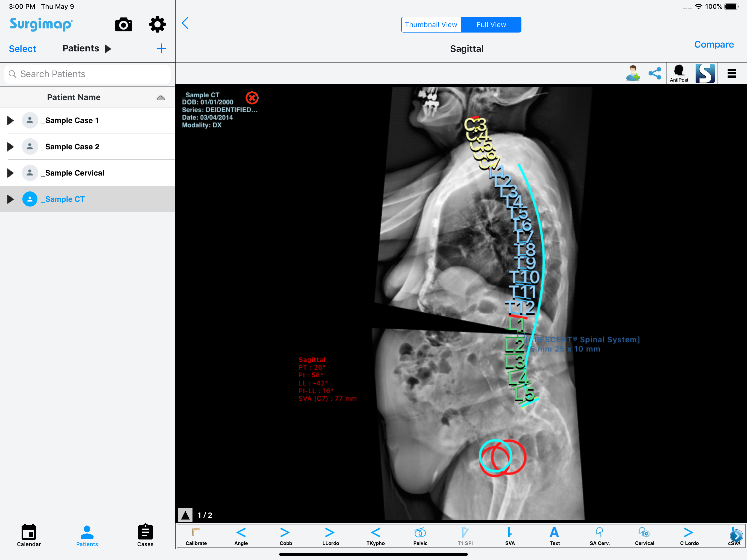Tap the Wi-Fi status icon
The image size is (747, 560).
[698, 6]
